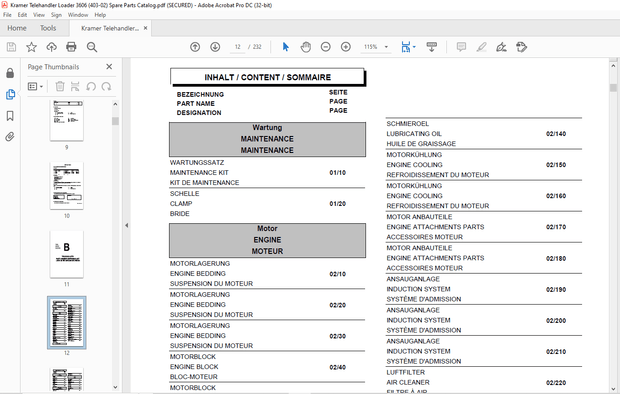Select page 10 thumbnail
Image resolution: width=620 pixels, height=394 pixels.
(66, 186)
